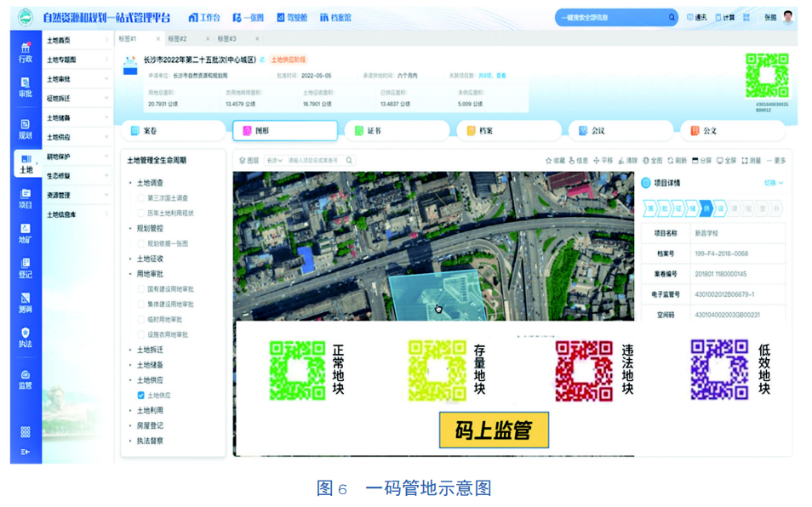Expand the 耕地保护 menu
The width and height of the screenshot is (812, 507).
[x=77, y=157]
